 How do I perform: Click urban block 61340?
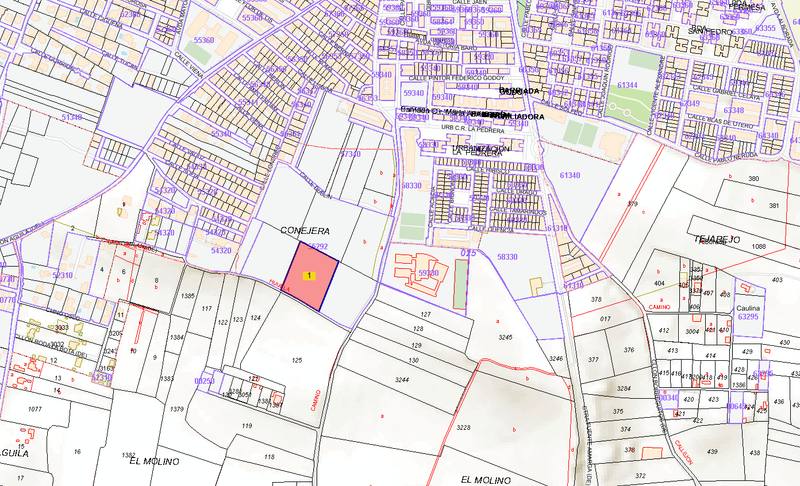click(569, 175)
